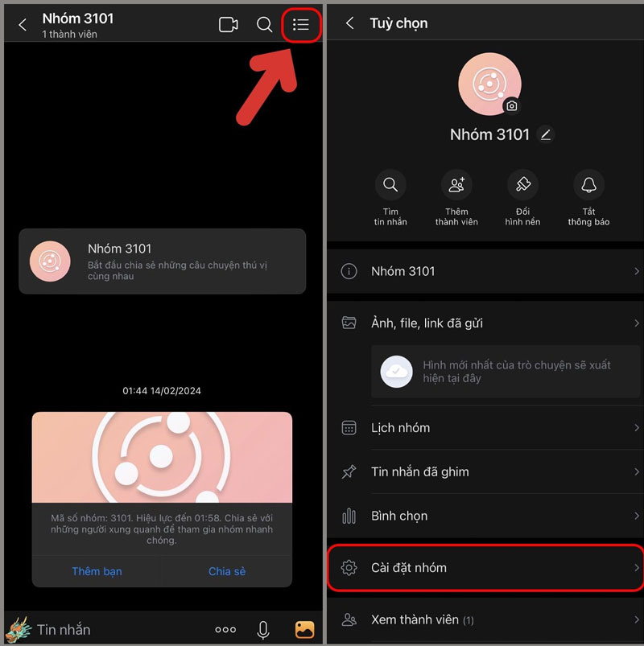
Task: Open the photo gallery picker icon
Action: pyautogui.click(x=304, y=630)
